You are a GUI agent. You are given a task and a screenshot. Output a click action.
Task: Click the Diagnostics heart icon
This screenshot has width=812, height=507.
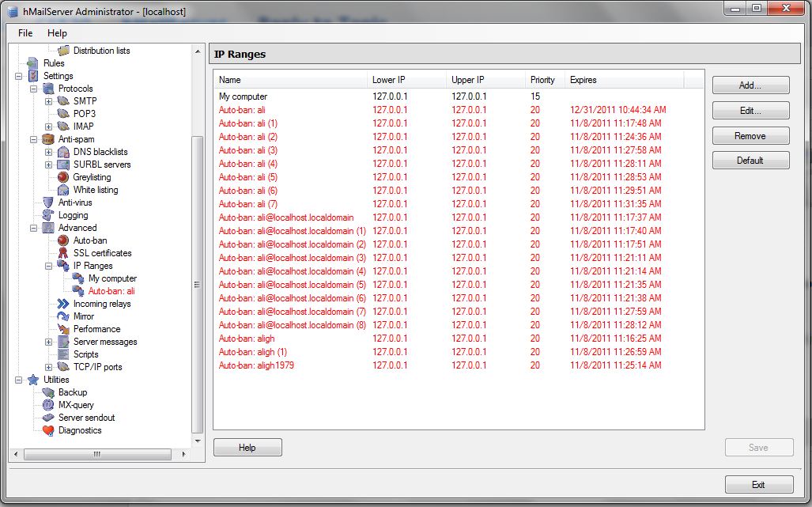[x=48, y=430]
